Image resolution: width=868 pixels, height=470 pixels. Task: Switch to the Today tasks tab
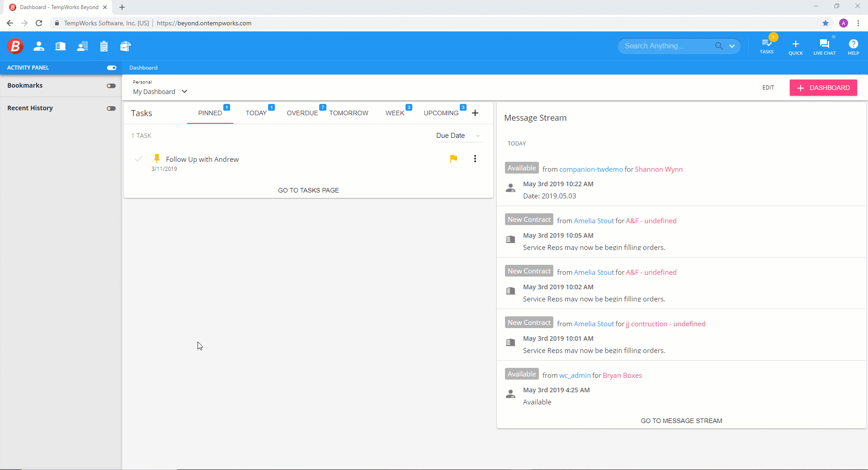click(x=256, y=113)
